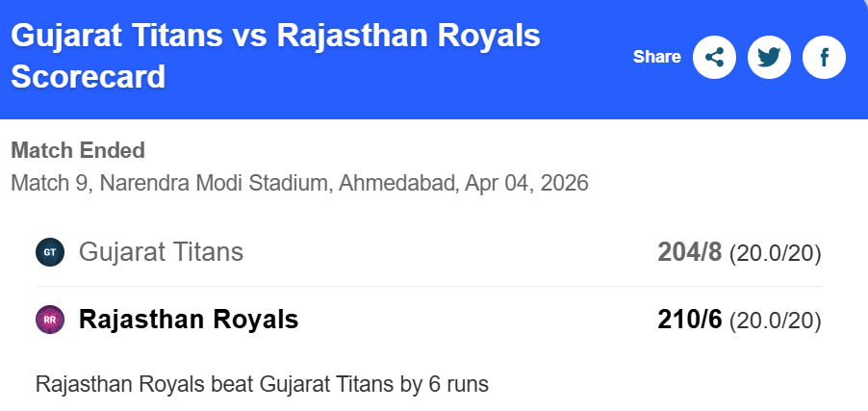The height and width of the screenshot is (411, 868).
Task: Click the match result summary text
Action: 262,384
